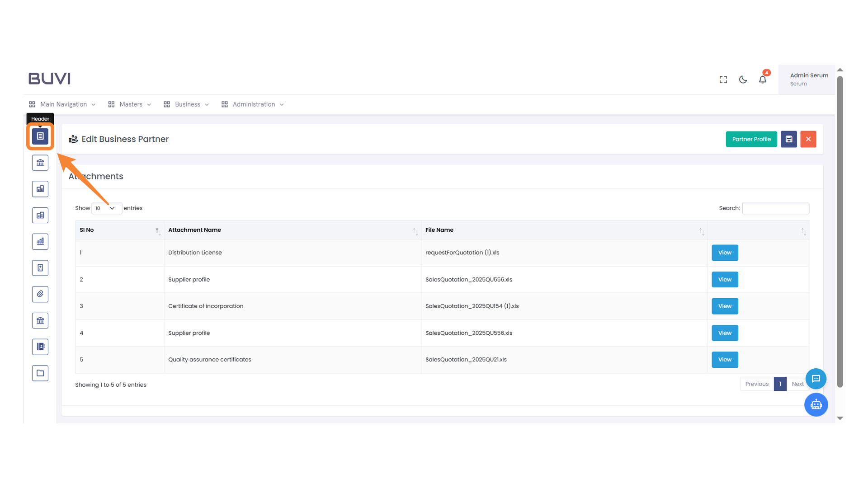
Task: View the Distribution License attachment
Action: pos(724,253)
